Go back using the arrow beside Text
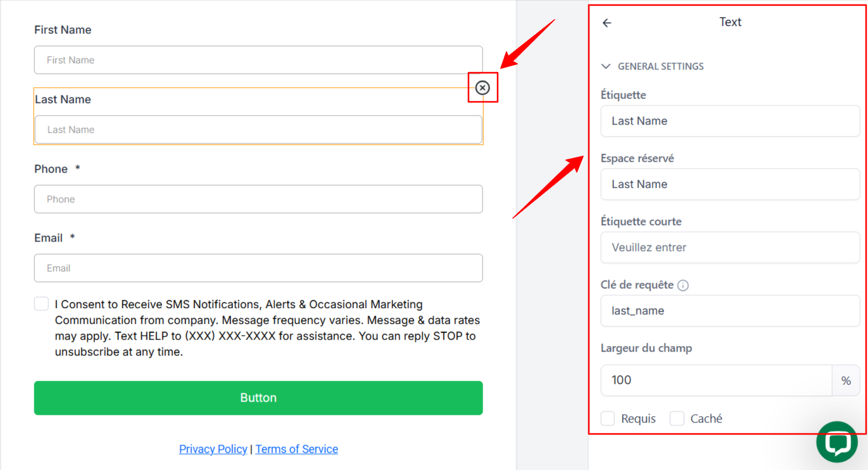 tap(607, 23)
